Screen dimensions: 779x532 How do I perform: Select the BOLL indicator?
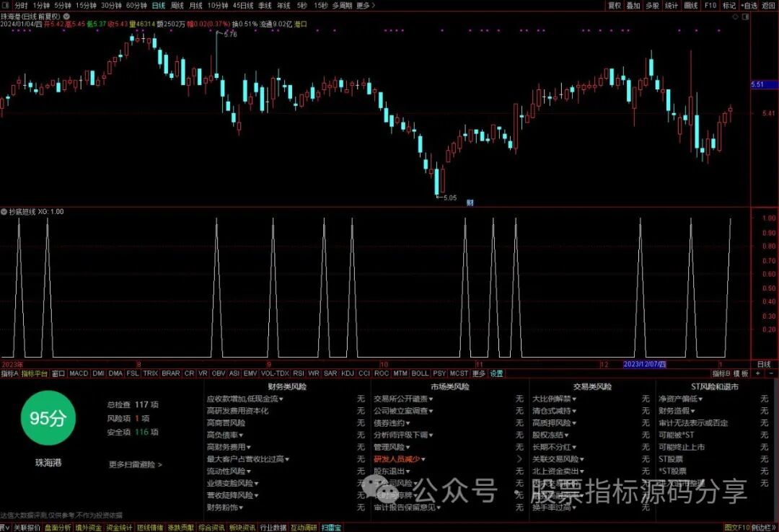[x=420, y=373]
